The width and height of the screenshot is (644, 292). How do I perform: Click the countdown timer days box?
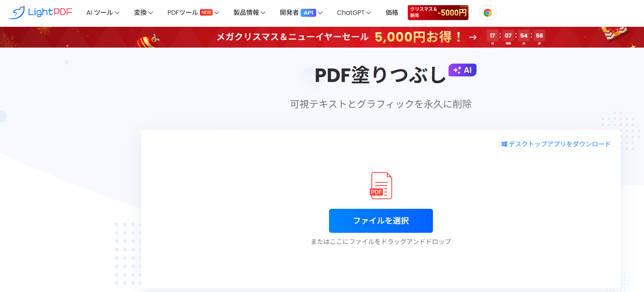[492, 36]
